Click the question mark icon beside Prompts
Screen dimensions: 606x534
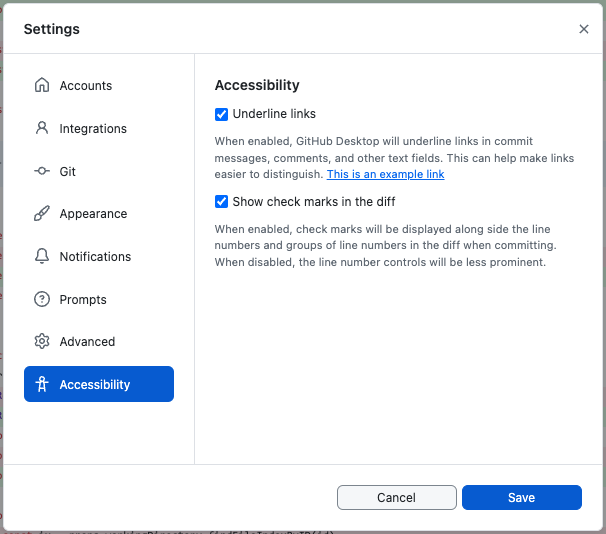pos(42,299)
